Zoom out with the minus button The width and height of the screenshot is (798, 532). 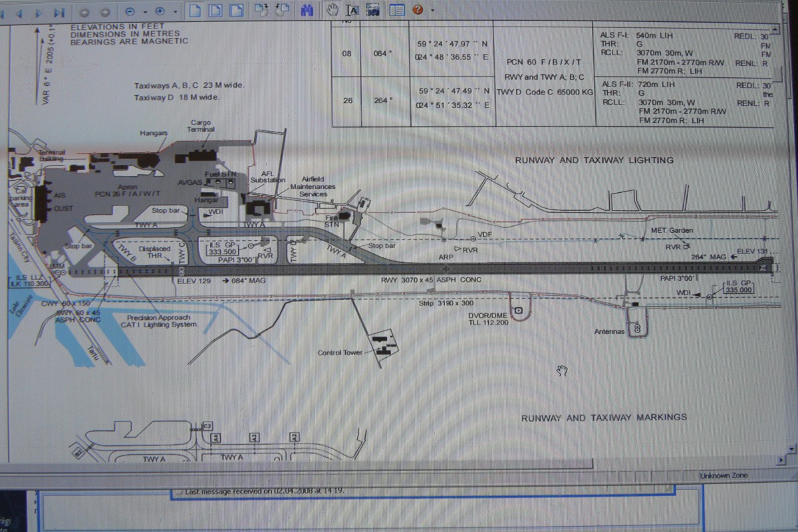pyautogui.click(x=130, y=11)
